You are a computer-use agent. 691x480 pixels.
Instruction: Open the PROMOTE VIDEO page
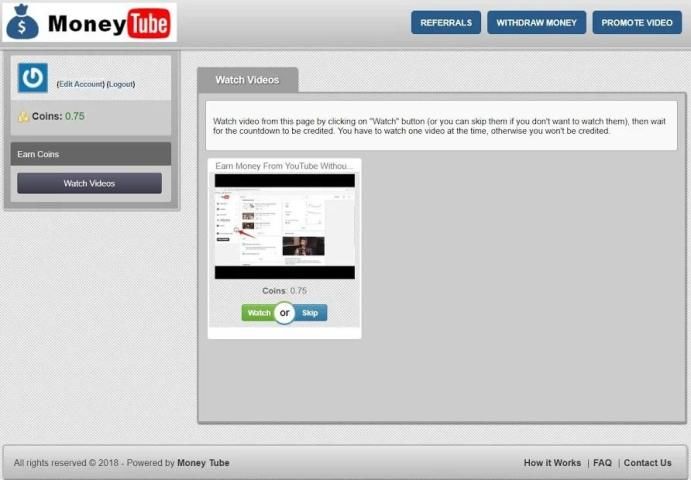[637, 22]
